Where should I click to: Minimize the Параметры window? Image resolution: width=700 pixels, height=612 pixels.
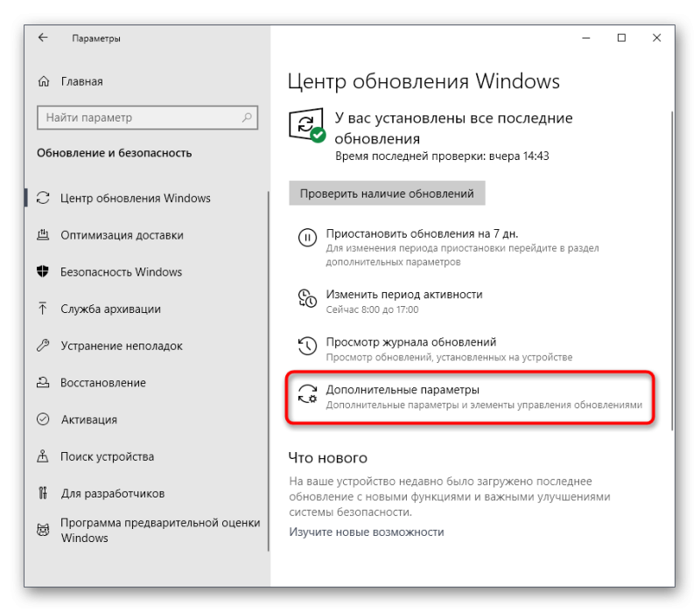(586, 38)
